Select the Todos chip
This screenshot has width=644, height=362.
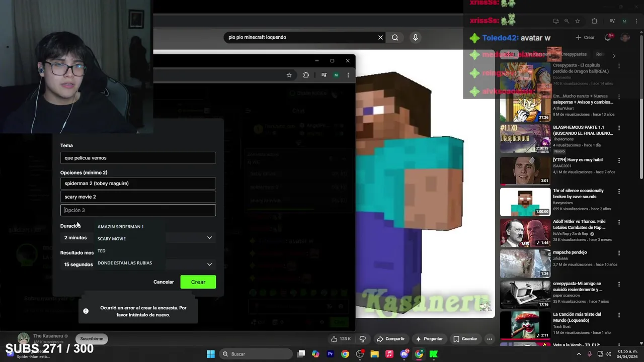[509, 54]
